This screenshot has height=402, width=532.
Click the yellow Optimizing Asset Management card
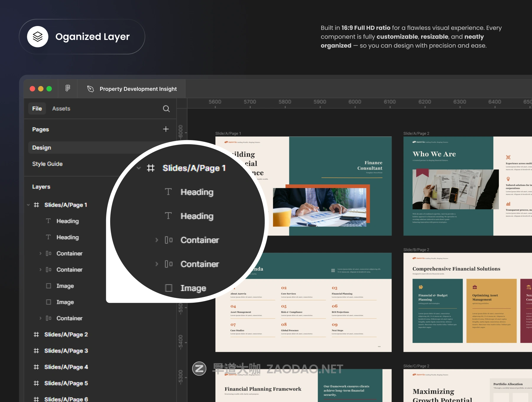491,311
